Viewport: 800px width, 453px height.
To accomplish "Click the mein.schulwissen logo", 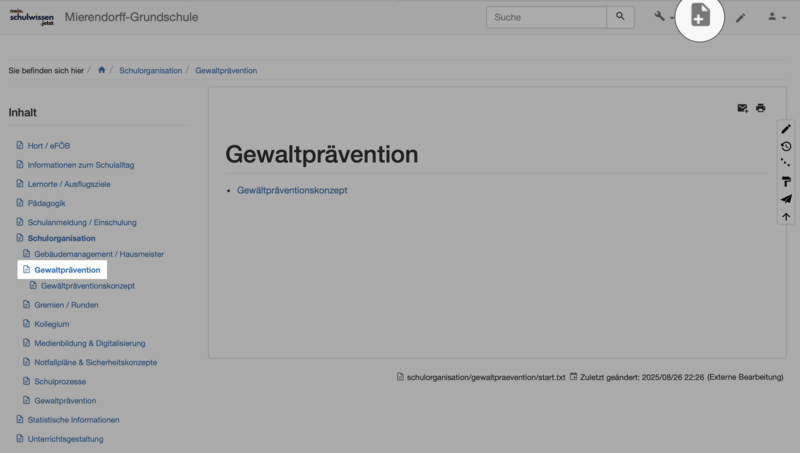I will coord(30,17).
